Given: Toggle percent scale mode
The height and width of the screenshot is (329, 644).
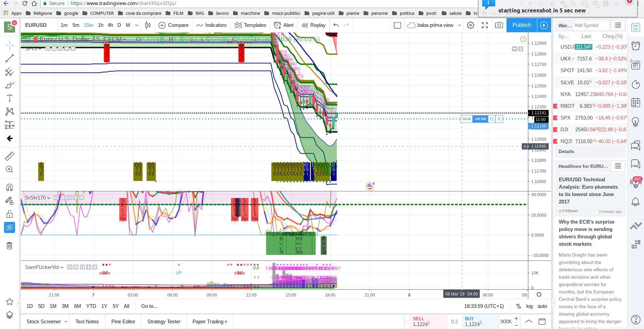Looking at the screenshot, I should click(518, 306).
